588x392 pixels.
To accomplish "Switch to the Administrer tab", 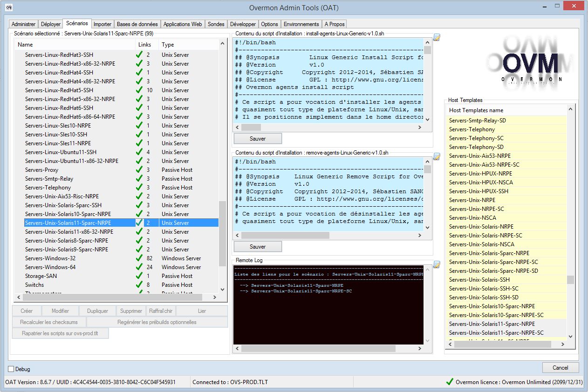I will click(x=23, y=24).
